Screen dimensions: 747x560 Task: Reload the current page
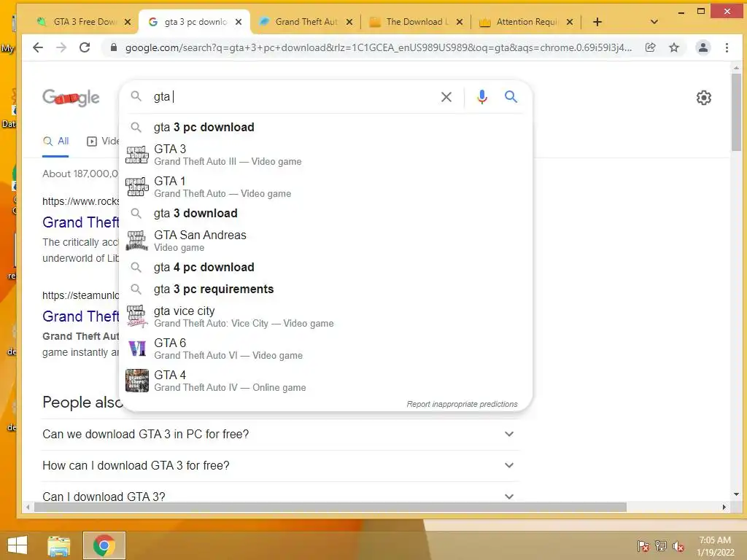coord(85,47)
